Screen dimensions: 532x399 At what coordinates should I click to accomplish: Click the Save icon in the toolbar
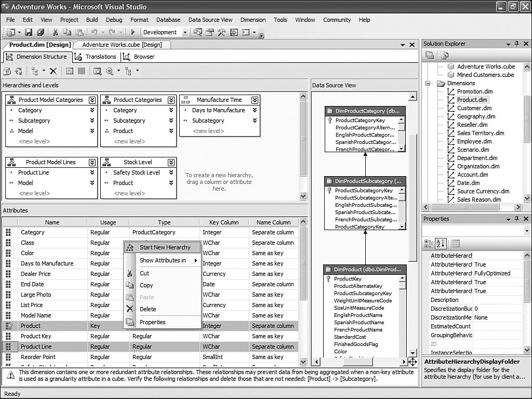(29, 32)
